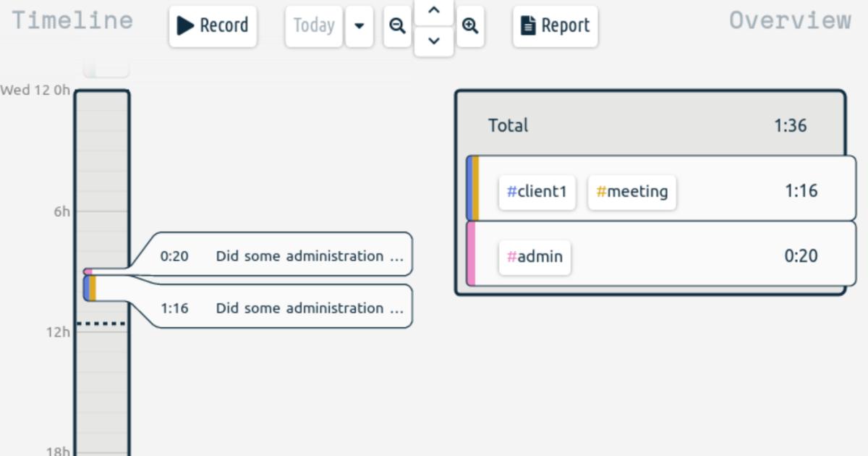
Task: Zoom out the timeline with magnifier
Action: click(x=397, y=26)
